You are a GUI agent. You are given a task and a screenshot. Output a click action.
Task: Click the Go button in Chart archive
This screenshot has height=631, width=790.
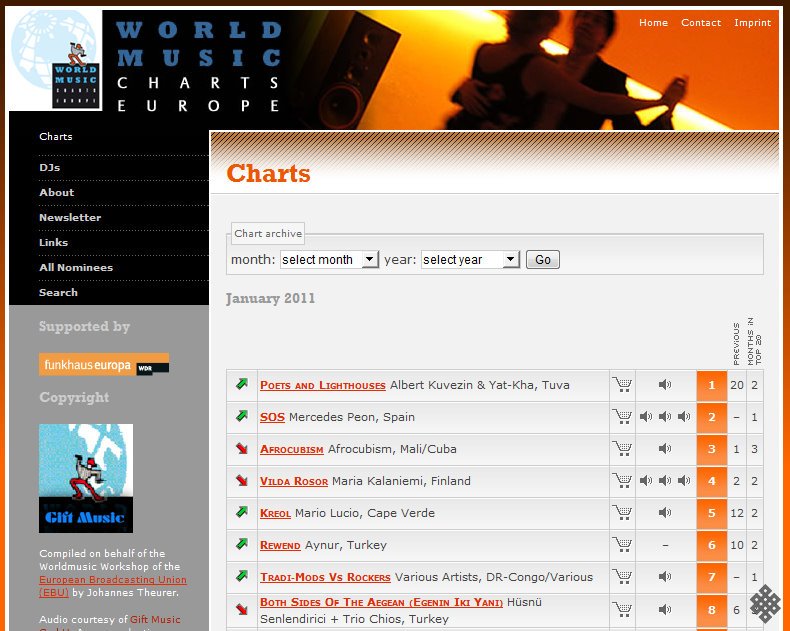point(543,260)
